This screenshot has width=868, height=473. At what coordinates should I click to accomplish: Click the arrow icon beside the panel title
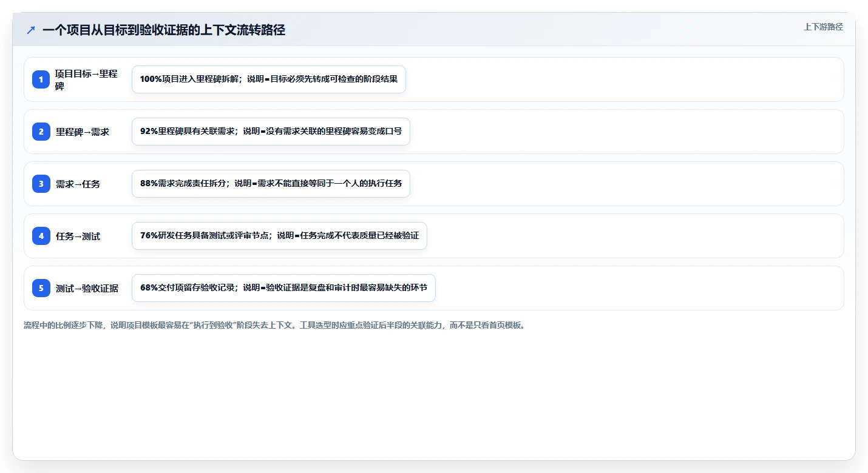pos(31,30)
